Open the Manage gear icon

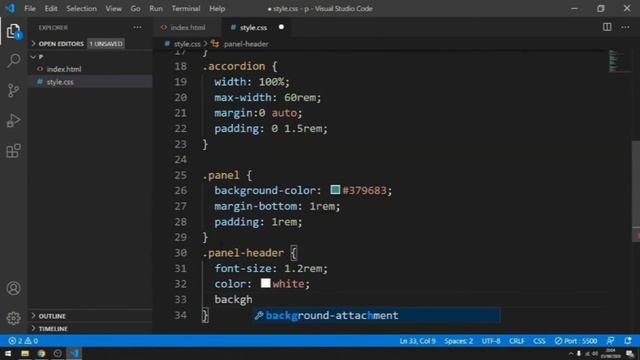[x=13, y=318]
